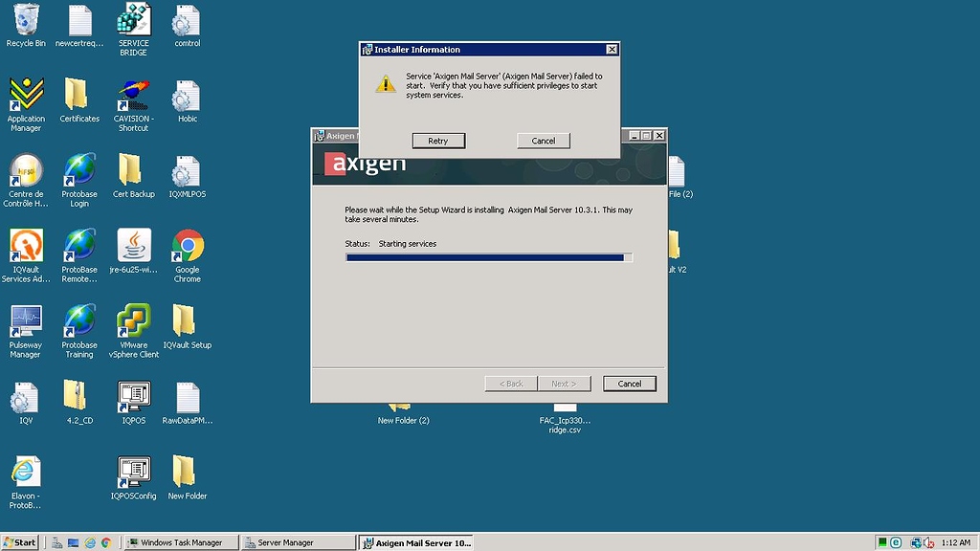This screenshot has height=551, width=980.
Task: Switch to the Server Manager window
Action: [x=297, y=541]
